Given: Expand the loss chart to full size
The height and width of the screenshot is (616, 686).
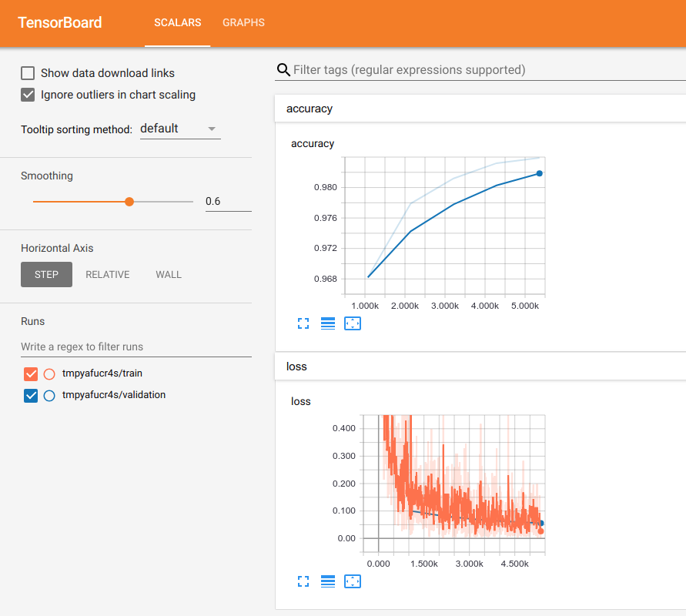Looking at the screenshot, I should click(303, 581).
